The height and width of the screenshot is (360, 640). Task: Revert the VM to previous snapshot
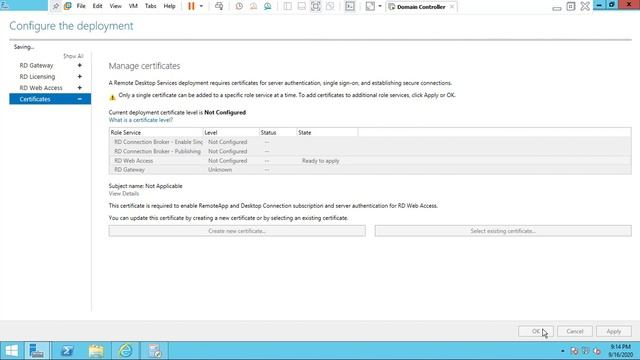(x=253, y=6)
